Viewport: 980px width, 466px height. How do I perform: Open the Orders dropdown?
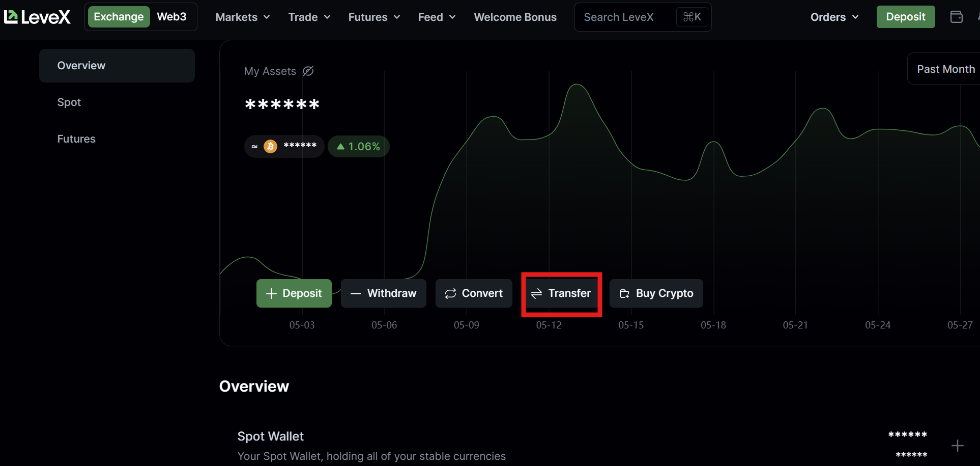(x=834, y=17)
